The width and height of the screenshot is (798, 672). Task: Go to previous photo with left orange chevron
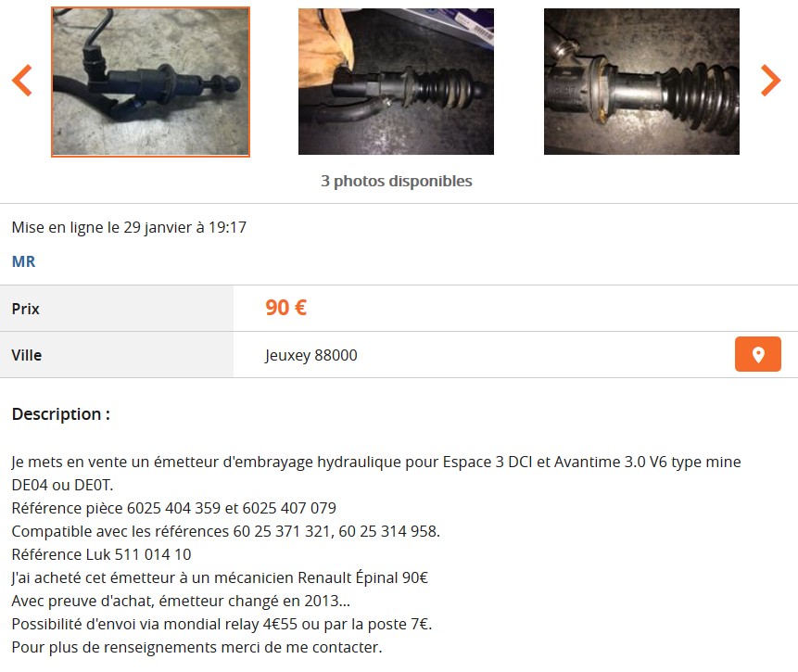22,81
